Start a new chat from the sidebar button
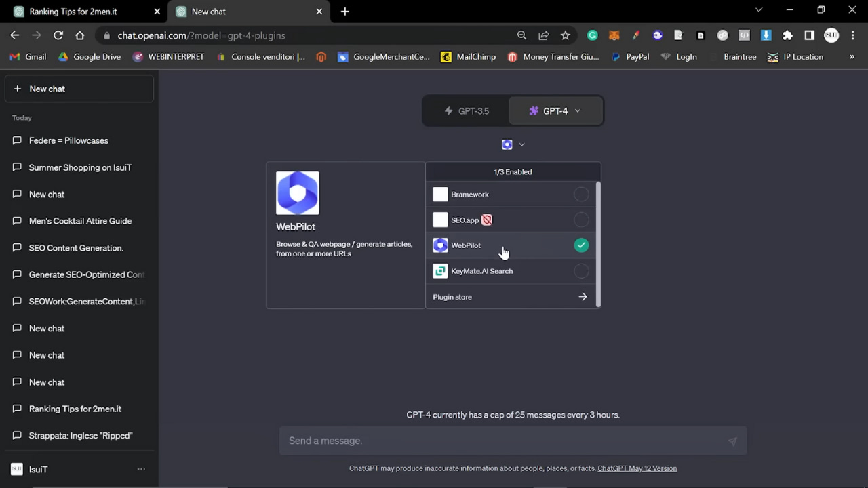 [79, 89]
